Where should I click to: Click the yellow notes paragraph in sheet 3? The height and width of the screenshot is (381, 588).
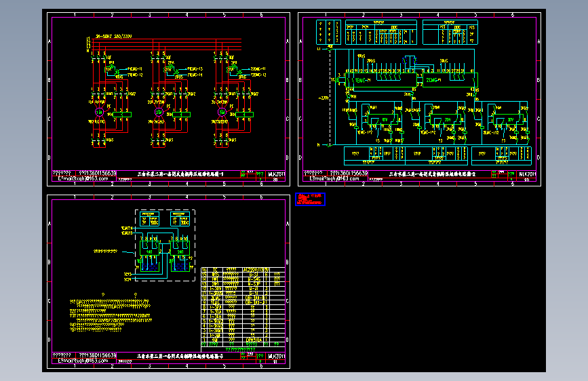110,315
